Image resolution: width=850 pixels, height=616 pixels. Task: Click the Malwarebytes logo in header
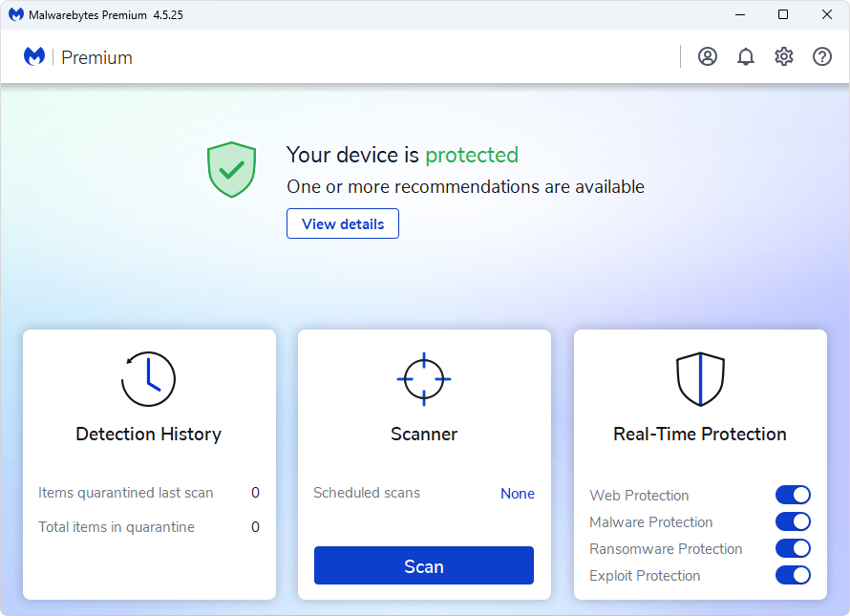pos(34,57)
